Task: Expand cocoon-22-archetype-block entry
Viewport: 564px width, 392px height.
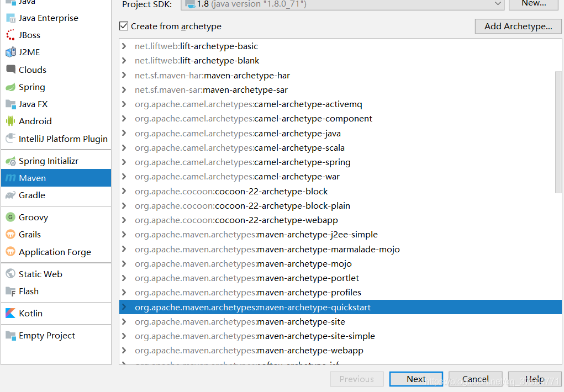Action: point(124,191)
